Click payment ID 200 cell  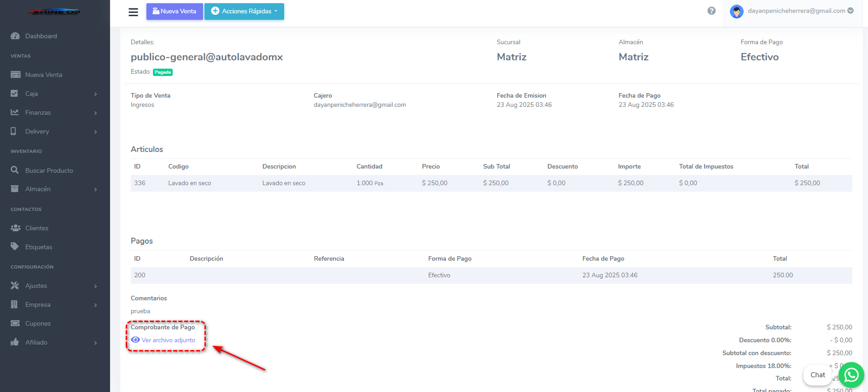tap(140, 275)
